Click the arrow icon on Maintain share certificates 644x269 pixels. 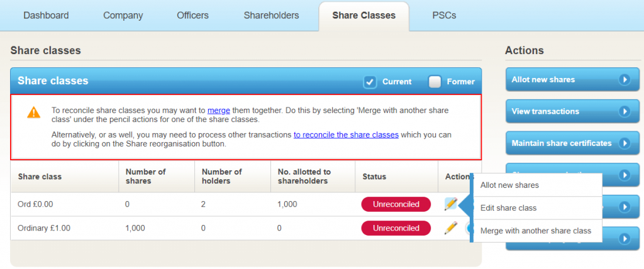click(x=624, y=143)
